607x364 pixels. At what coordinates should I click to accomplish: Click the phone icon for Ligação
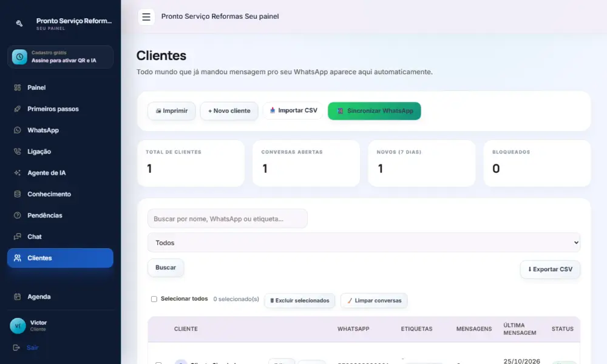pos(18,151)
